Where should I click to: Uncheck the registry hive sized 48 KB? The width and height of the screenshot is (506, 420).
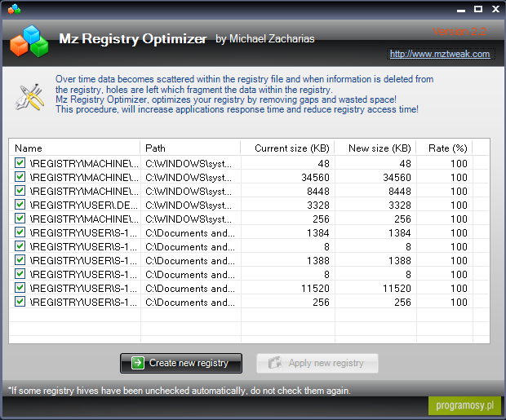pyautogui.click(x=20, y=163)
